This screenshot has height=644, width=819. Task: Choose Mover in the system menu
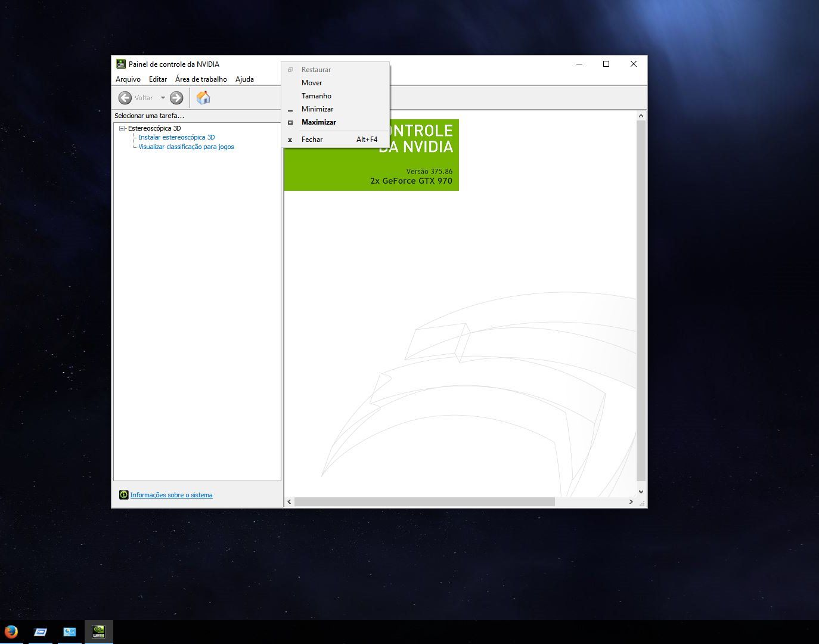point(336,83)
